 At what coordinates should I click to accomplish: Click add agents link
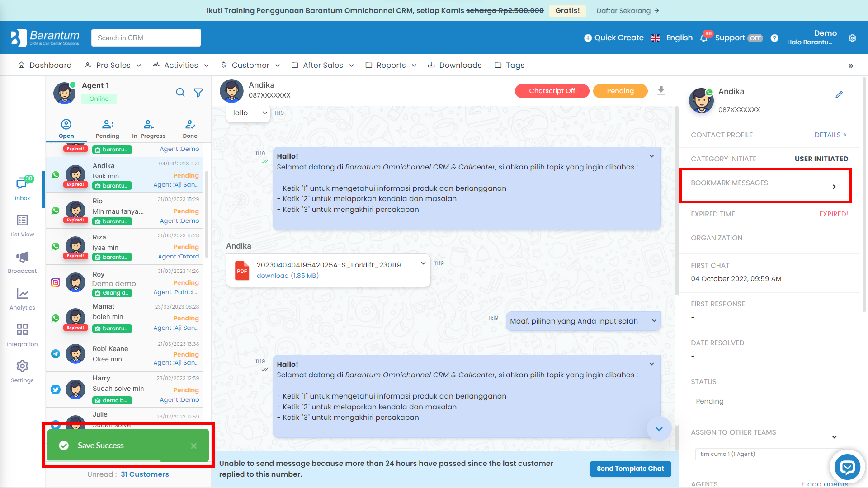[x=825, y=484]
